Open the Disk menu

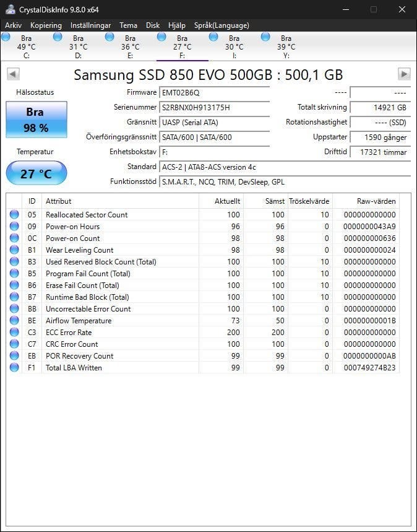(x=153, y=25)
